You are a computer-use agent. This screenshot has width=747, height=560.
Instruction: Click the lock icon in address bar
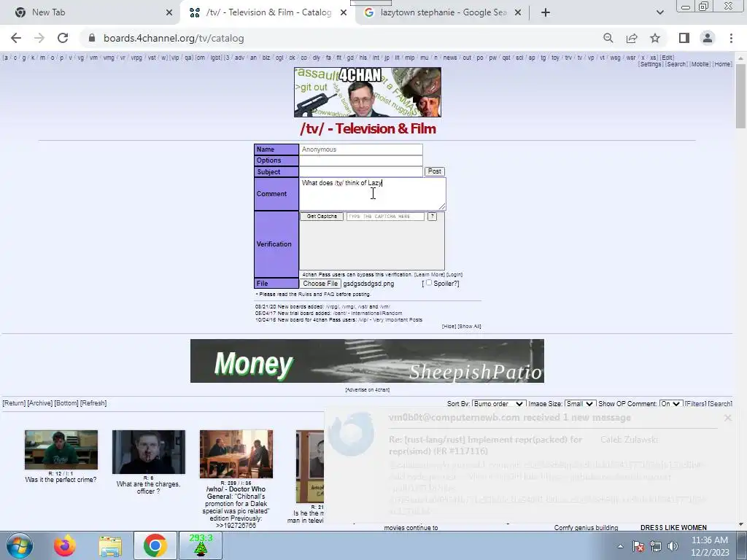pyautogui.click(x=92, y=38)
